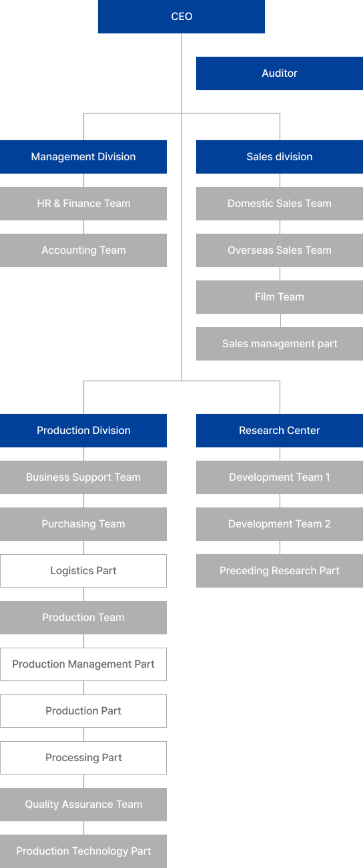Select the Quality Assurance Team box
The width and height of the screenshot is (363, 868).
point(83,805)
